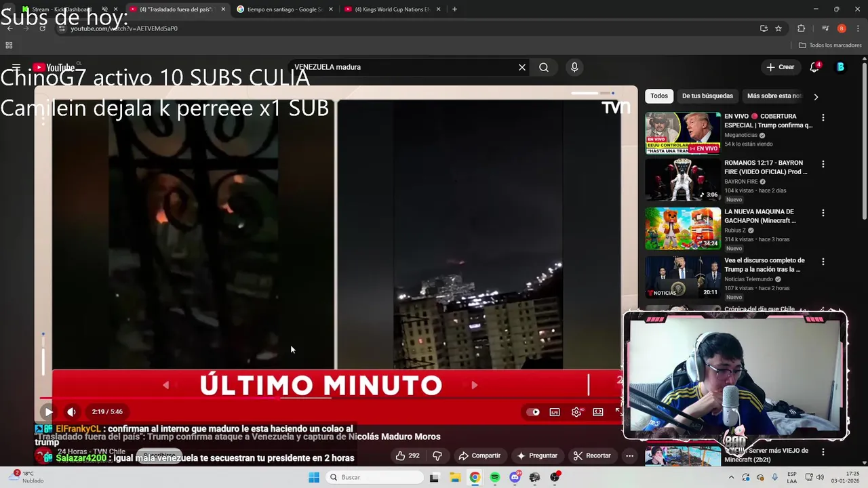
Task: Open options for Minecraft server video
Action: click(823, 451)
